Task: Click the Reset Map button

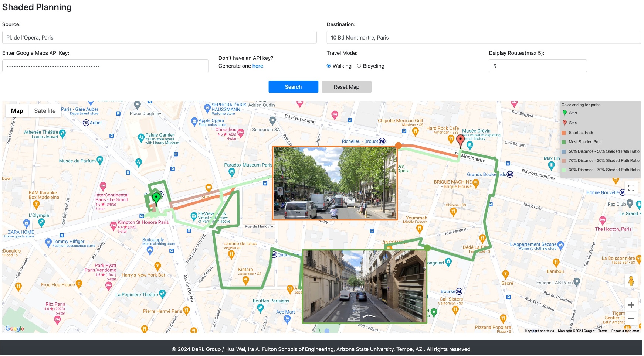Action: (x=346, y=86)
